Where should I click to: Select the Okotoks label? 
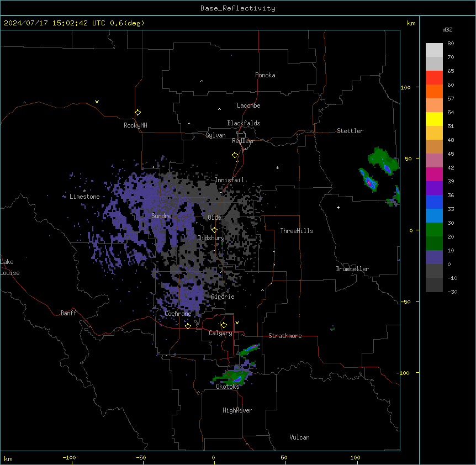[228, 387]
